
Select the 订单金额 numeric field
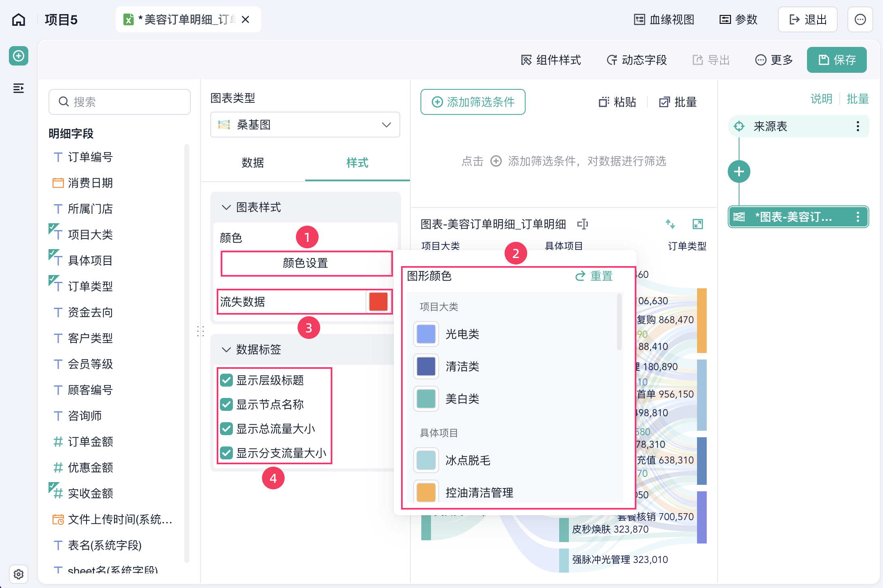pos(90,442)
